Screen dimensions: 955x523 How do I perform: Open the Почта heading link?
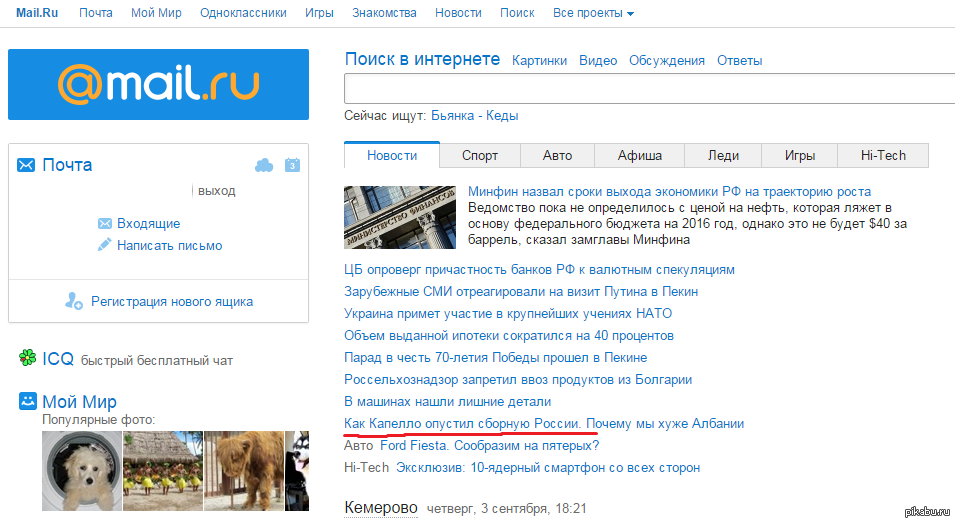point(67,165)
